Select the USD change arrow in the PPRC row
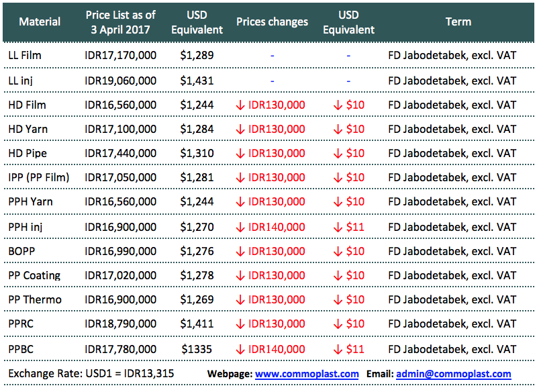Screen dimensions: 537x392 [338, 325]
